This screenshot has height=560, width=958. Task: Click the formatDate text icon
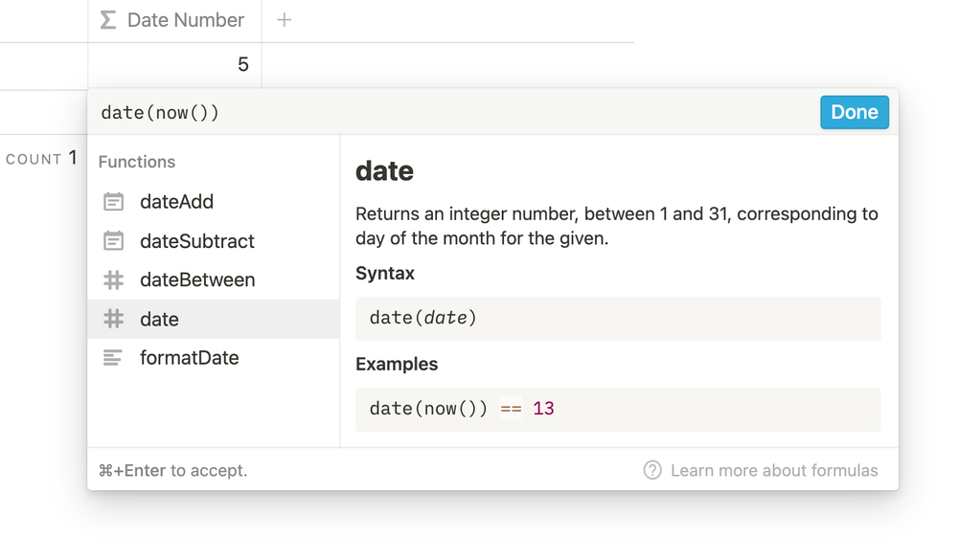113,358
